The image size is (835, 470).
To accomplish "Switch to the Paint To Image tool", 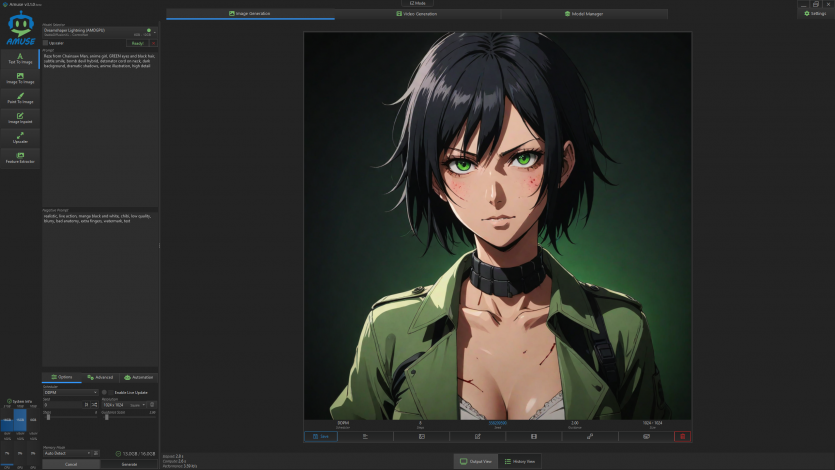I will point(20,98).
